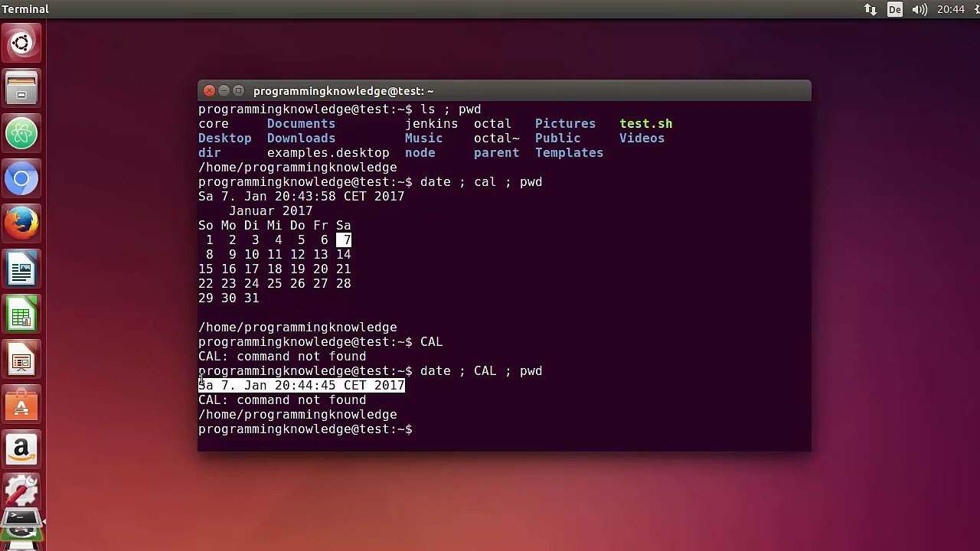Screen dimensions: 980x551
Task: Click the 'Pictures' directory name
Action: [x=565, y=123]
